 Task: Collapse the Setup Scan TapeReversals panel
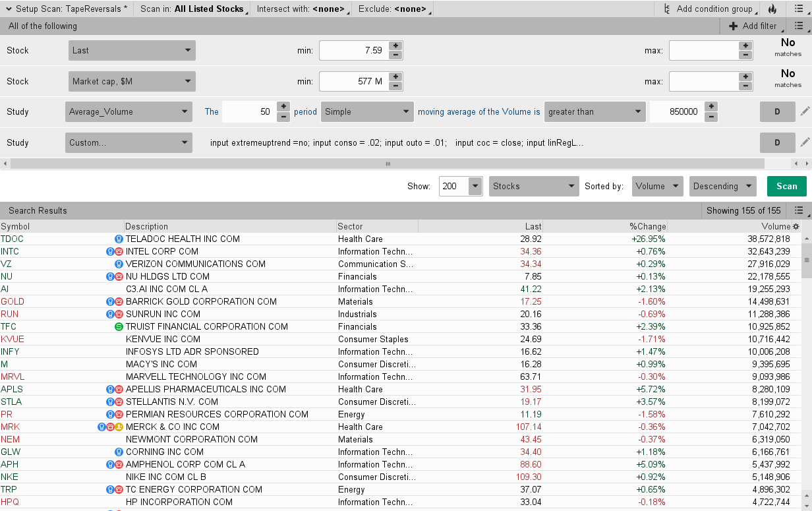(8, 9)
